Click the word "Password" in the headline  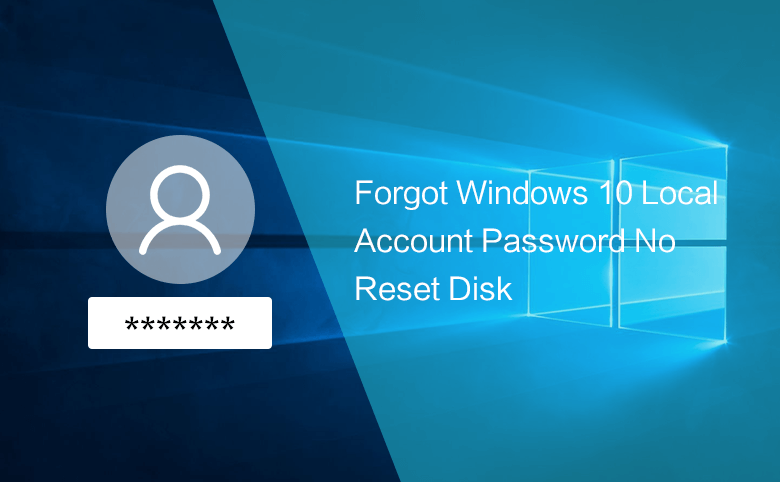553,241
